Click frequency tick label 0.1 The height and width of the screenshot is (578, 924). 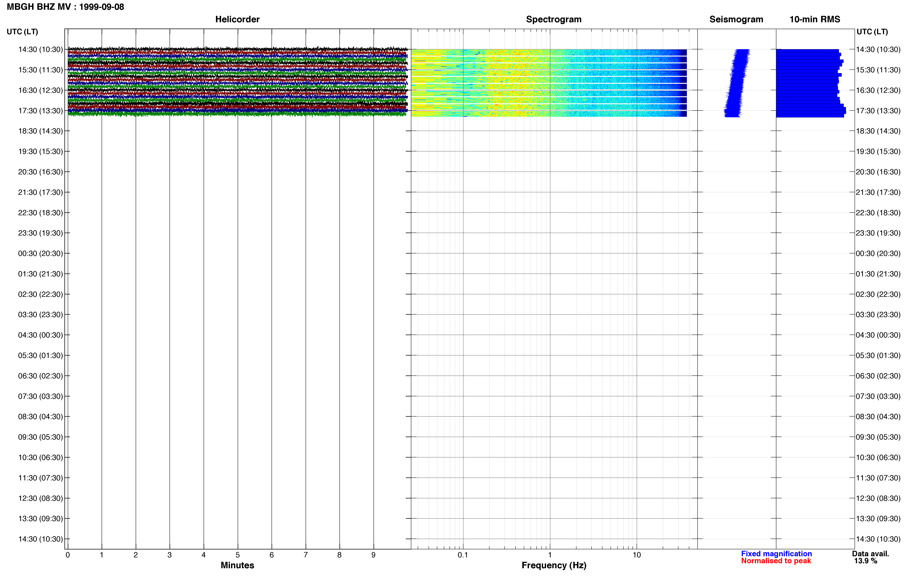point(463,555)
